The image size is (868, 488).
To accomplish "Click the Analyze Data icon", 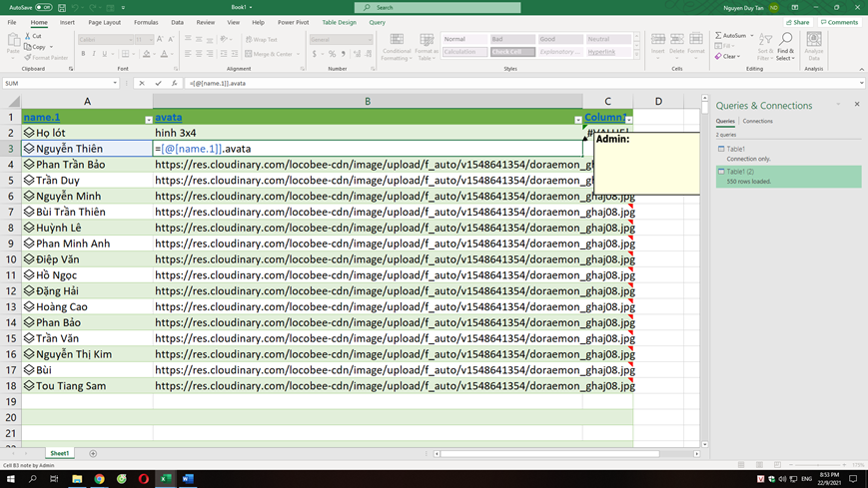I will point(814,39).
